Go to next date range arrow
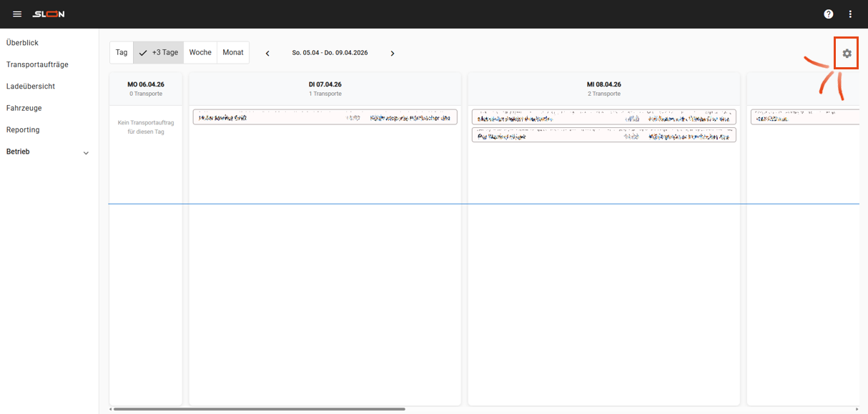Screen dimensions: 868x414 point(392,53)
